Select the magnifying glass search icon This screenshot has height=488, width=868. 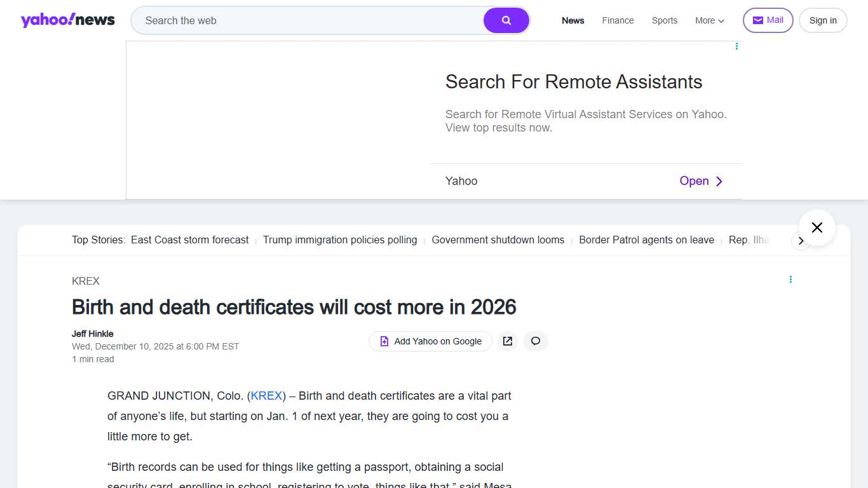pos(506,20)
